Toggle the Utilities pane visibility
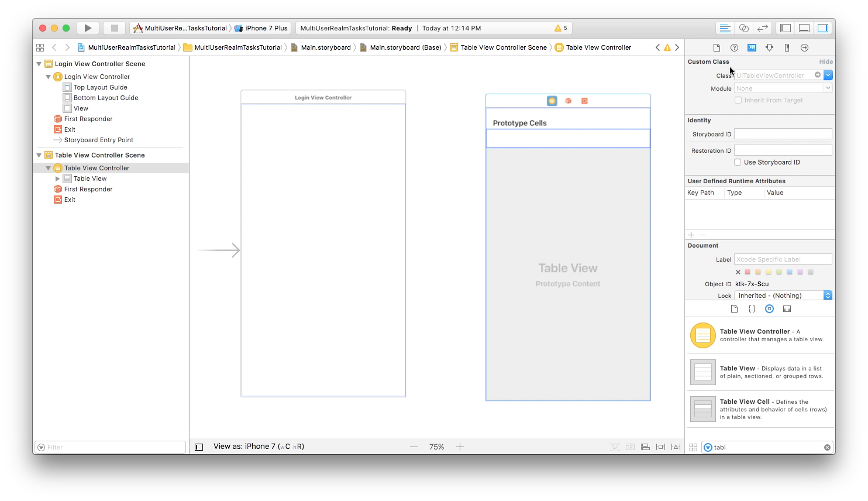Viewport: 868px width, 501px height. [823, 28]
